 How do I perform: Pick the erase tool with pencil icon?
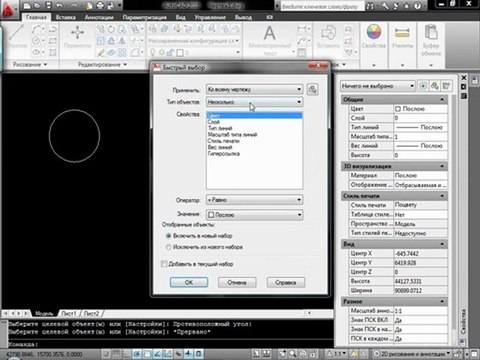tap(101, 52)
